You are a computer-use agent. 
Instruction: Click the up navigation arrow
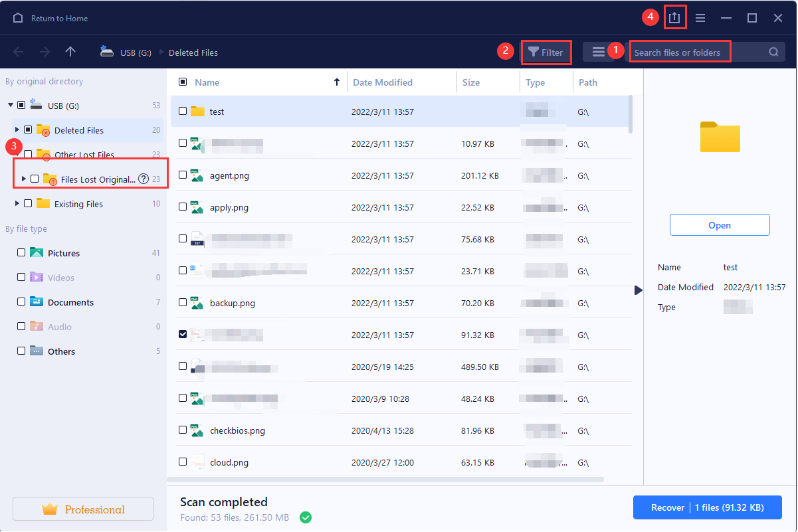[x=70, y=51]
